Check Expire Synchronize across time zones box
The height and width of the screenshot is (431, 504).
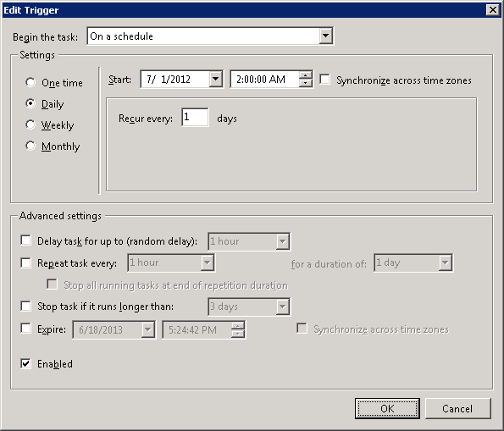[x=302, y=329]
